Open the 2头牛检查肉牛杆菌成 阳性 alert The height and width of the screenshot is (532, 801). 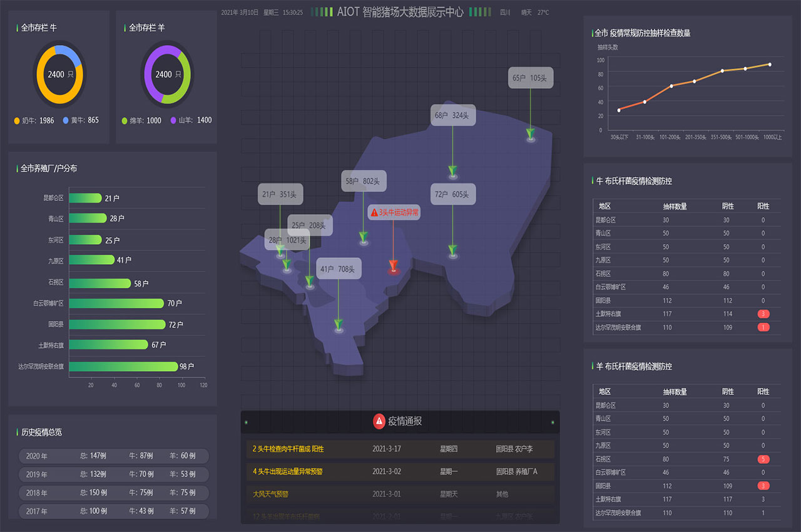288,449
